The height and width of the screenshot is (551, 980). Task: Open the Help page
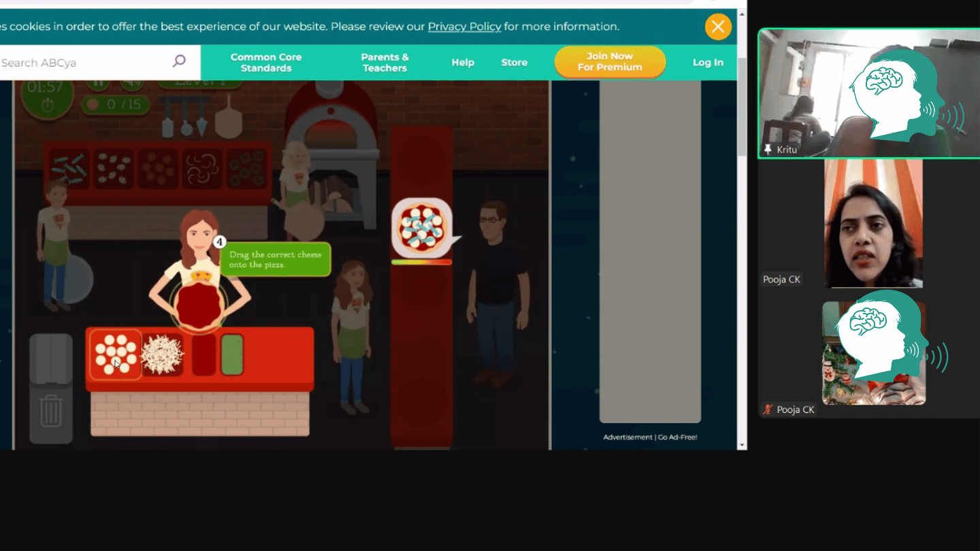click(463, 63)
